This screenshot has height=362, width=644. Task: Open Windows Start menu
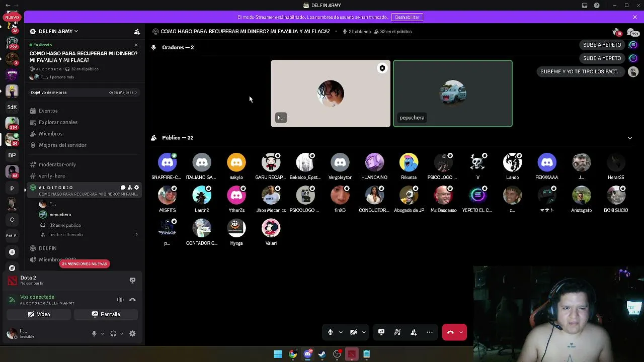pos(278,354)
